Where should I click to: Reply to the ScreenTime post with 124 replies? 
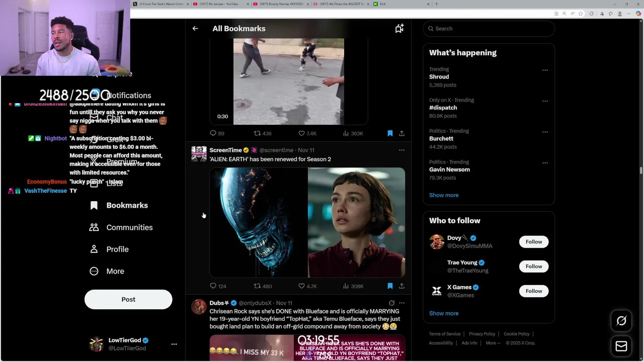pyautogui.click(x=218, y=286)
